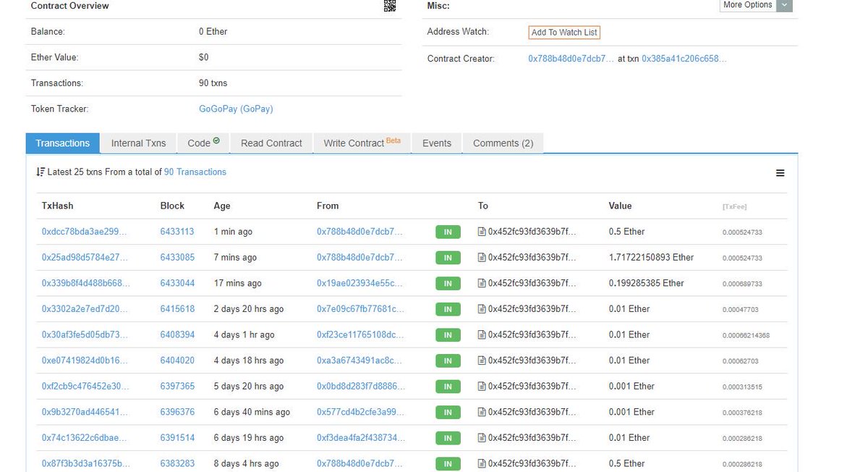Click the contract icon in the 0.5 Ether 1 min ago row
Viewport: 868px width, 472px height.
coord(482,232)
